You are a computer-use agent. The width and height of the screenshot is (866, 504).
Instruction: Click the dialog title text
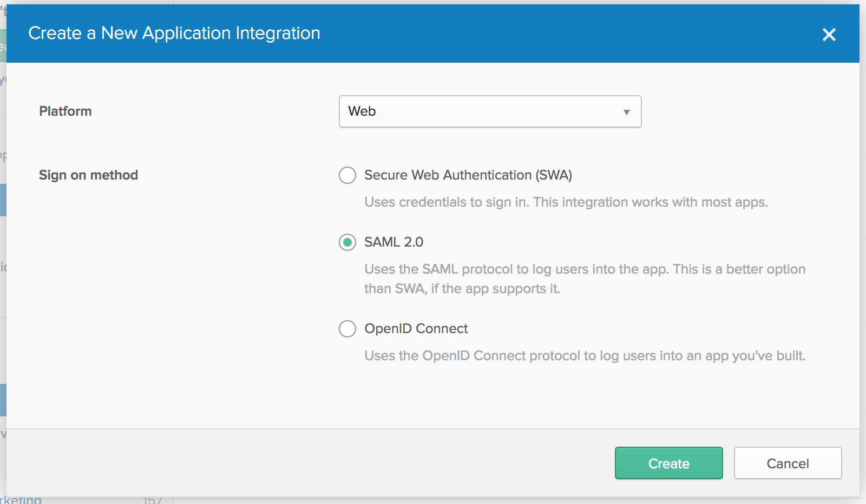[174, 34]
